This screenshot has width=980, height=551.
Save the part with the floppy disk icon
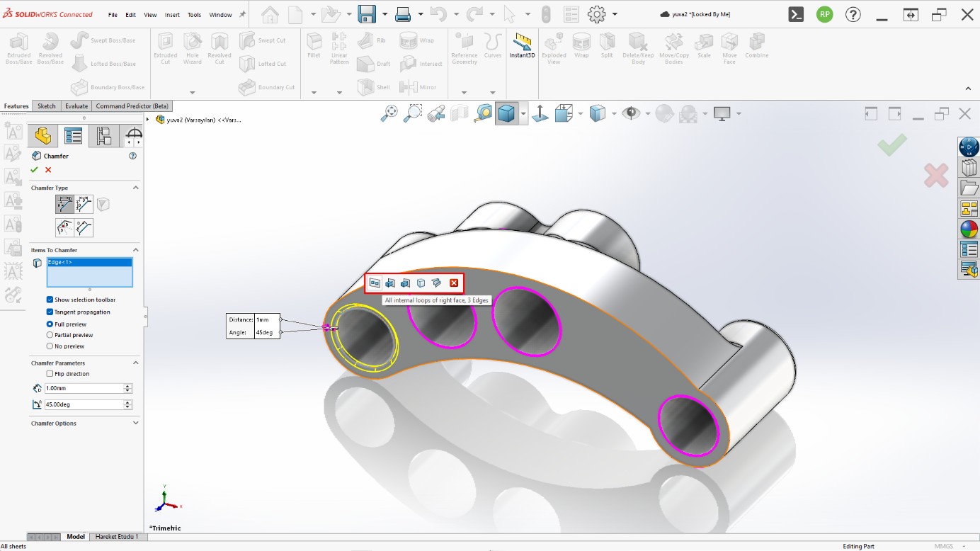(x=367, y=14)
